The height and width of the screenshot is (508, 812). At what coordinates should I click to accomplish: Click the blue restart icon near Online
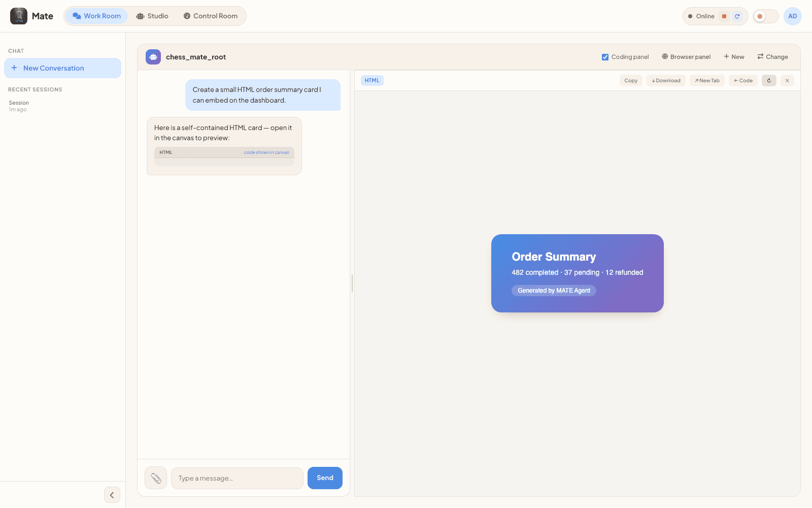[737, 16]
